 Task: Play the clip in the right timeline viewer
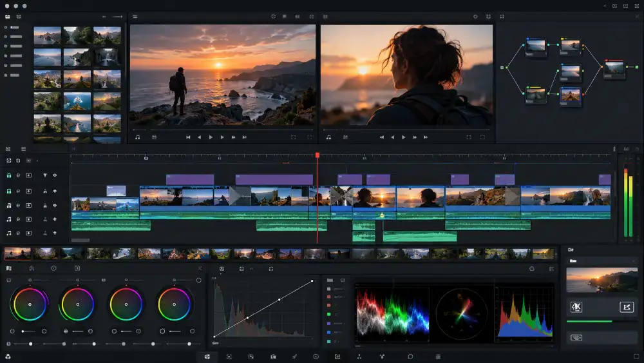coord(403,137)
